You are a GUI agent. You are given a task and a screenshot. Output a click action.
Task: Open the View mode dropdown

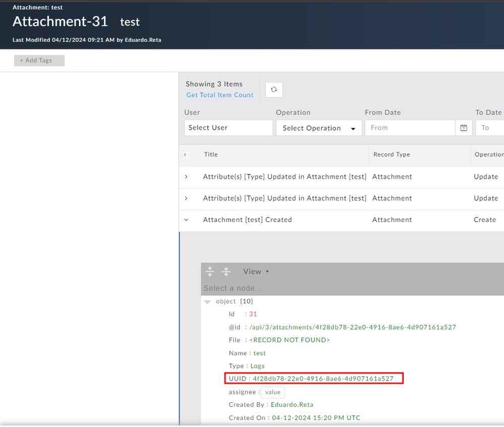tap(256, 272)
